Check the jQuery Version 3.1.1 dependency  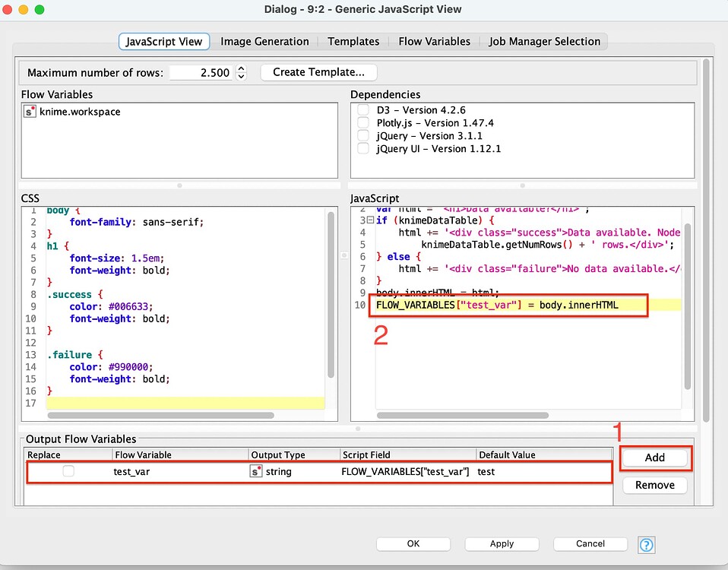tap(363, 135)
